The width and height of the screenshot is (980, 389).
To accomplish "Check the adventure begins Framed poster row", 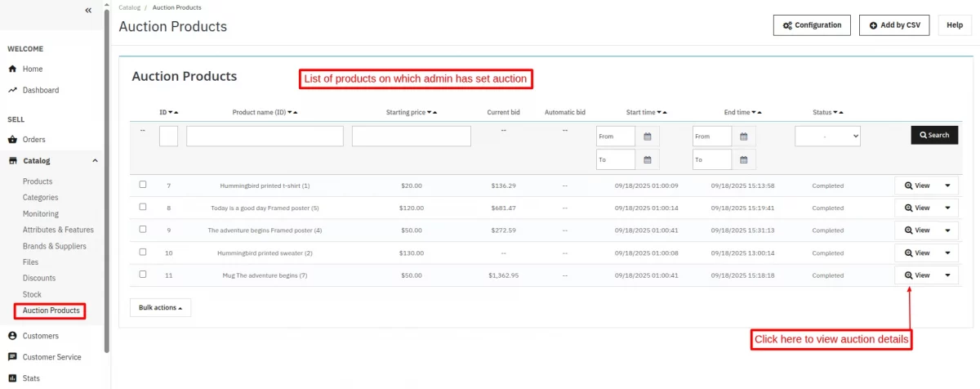I will (143, 230).
